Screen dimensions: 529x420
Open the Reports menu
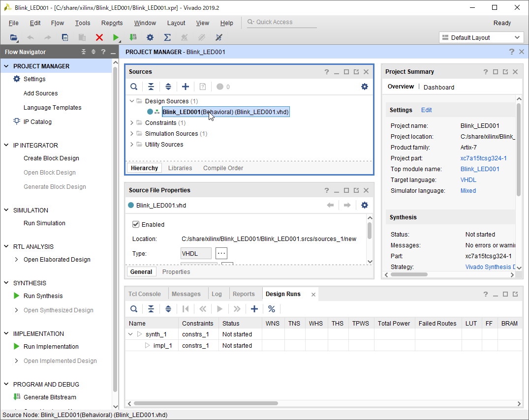(112, 23)
